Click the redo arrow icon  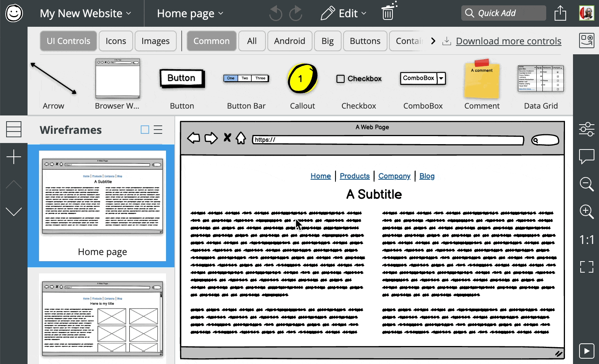click(x=296, y=13)
